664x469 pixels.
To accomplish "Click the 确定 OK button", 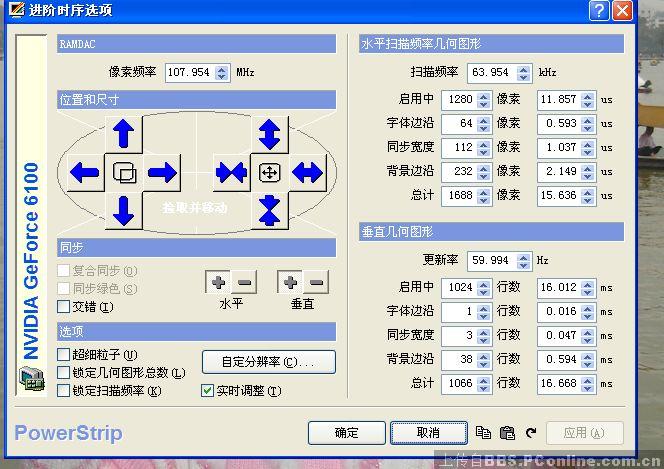I will coord(346,433).
